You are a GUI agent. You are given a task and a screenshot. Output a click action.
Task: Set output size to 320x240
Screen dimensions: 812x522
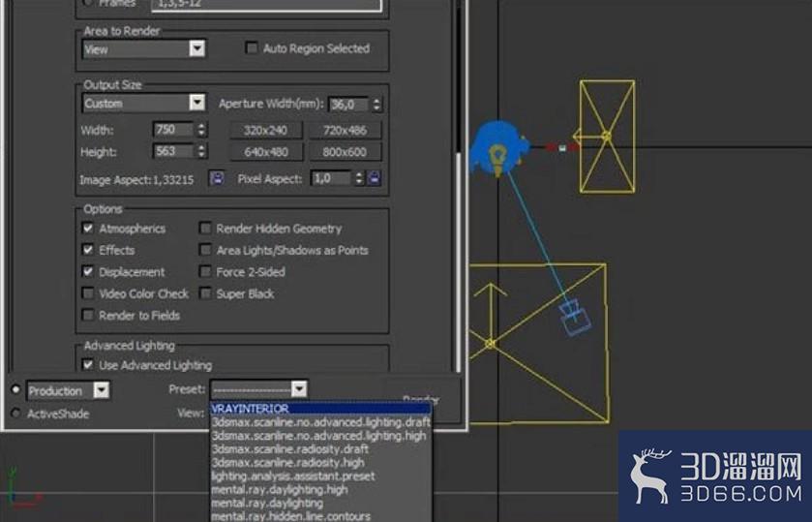(265, 130)
